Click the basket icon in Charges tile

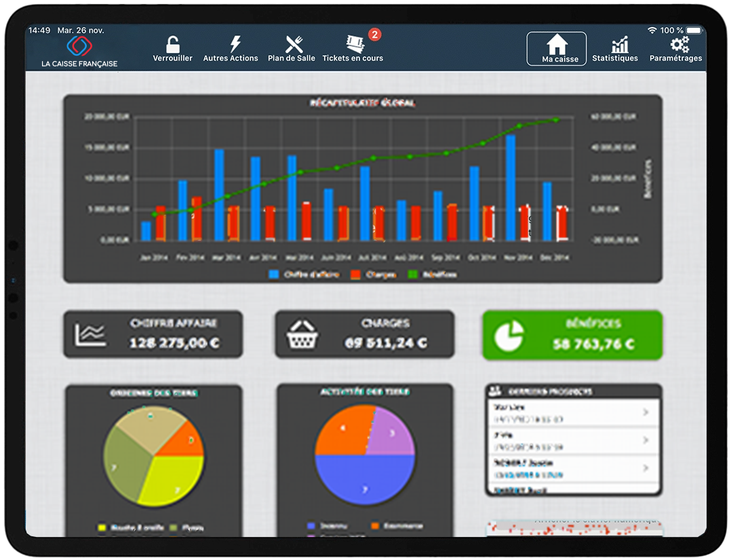point(303,335)
